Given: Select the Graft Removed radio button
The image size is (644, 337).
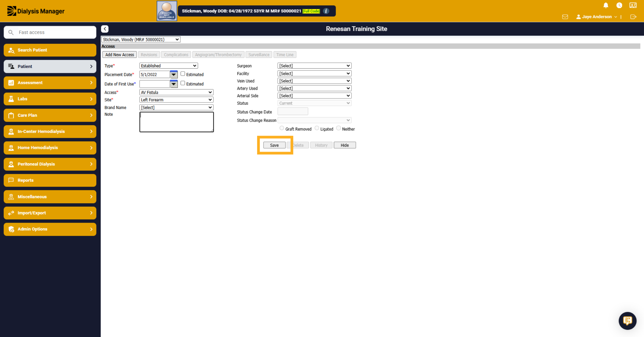Looking at the screenshot, I should pos(281,128).
